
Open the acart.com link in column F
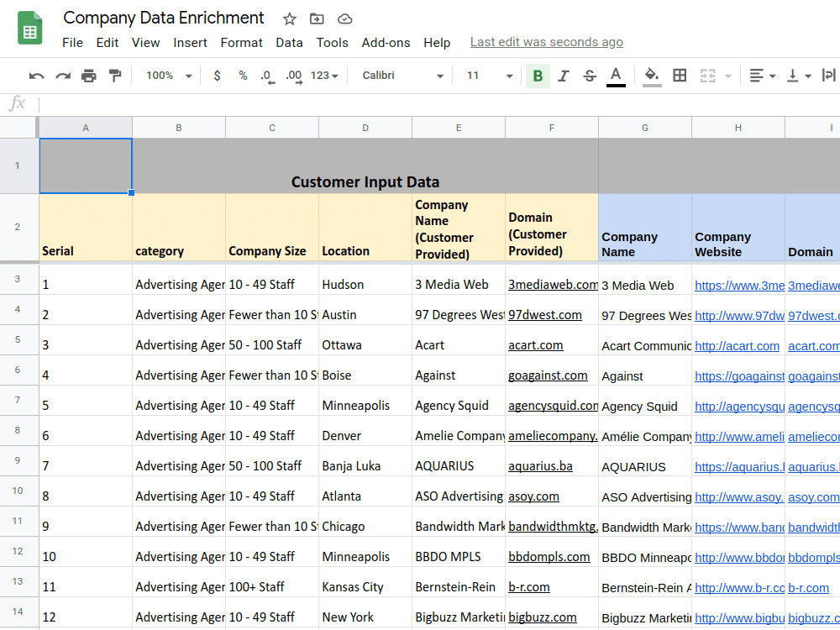click(x=536, y=345)
